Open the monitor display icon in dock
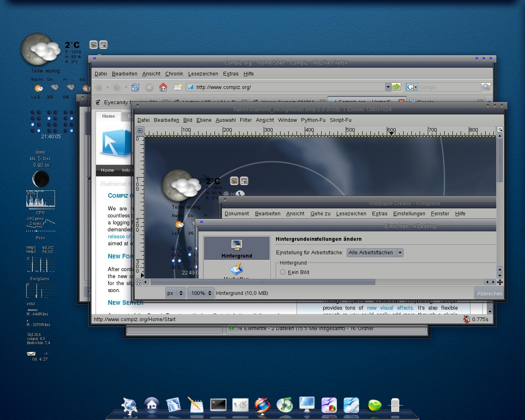Image resolution: width=525 pixels, height=420 pixels. (307, 405)
